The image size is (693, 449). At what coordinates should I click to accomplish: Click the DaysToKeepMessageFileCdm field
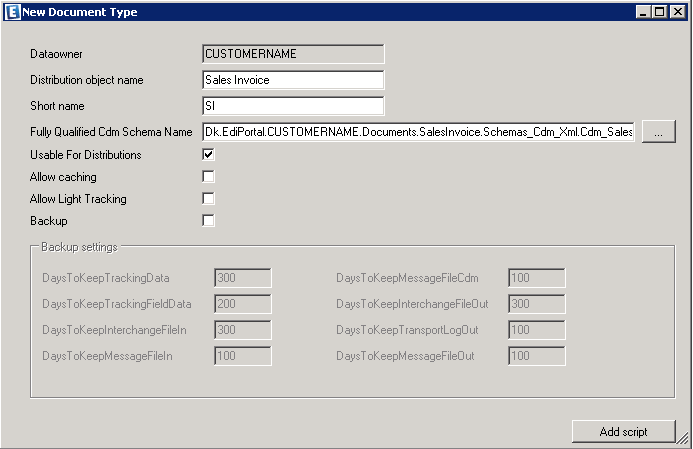537,277
